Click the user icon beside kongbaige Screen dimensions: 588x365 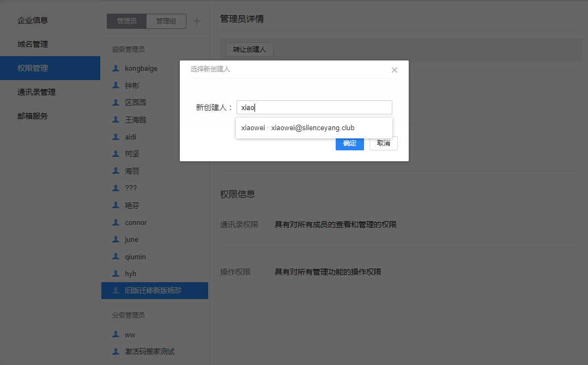click(x=116, y=68)
